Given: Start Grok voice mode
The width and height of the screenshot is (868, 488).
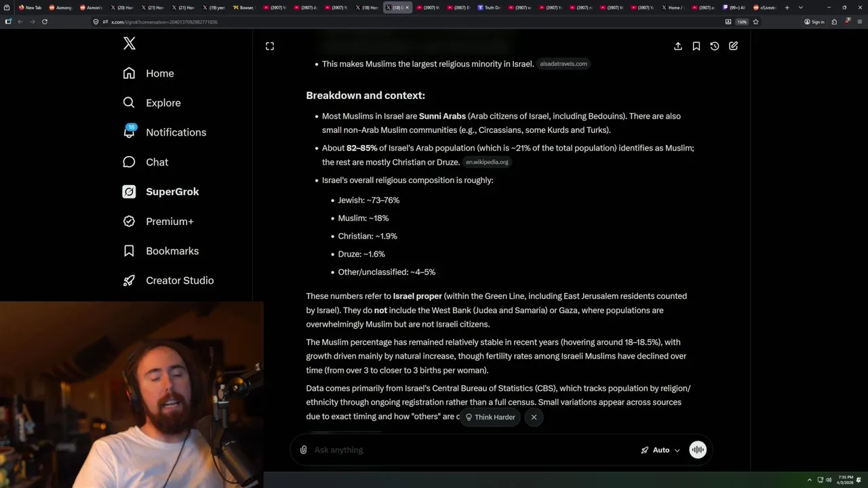Looking at the screenshot, I should [x=698, y=450].
